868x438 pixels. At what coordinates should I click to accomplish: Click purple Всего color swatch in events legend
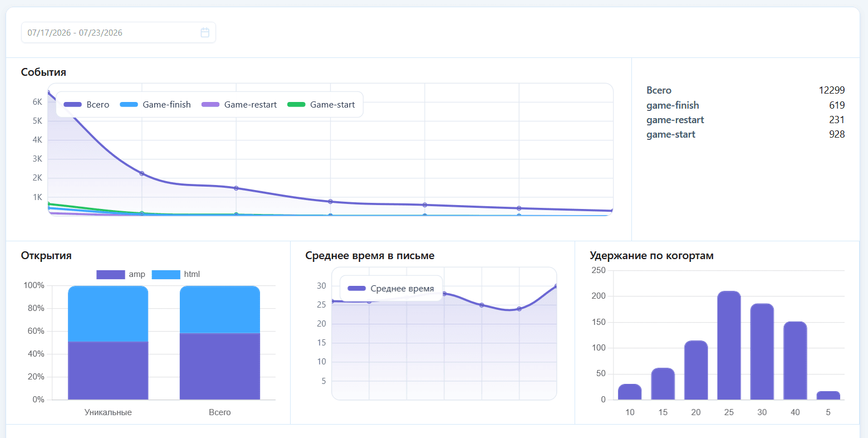pyautogui.click(x=73, y=105)
